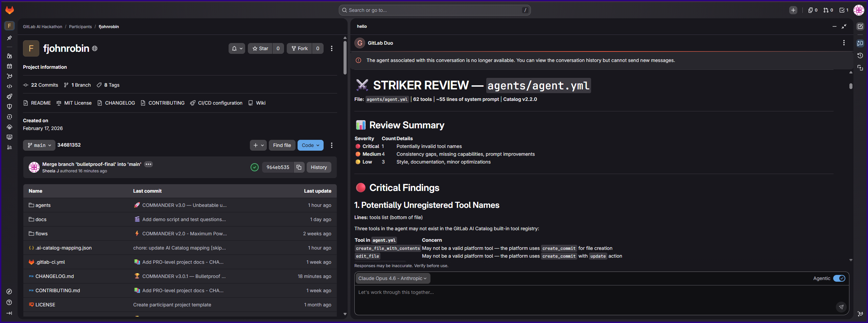Click the Search or go to field

pyautogui.click(x=435, y=10)
